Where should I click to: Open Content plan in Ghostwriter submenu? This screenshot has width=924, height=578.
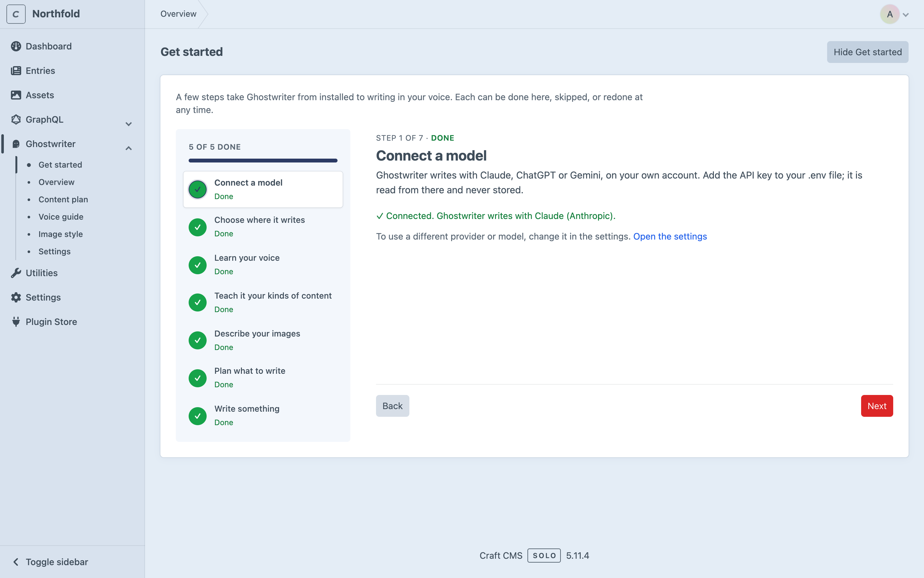pyautogui.click(x=64, y=199)
